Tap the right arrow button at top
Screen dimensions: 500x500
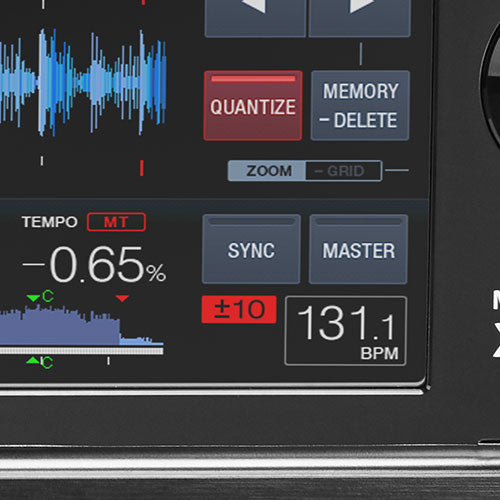tap(360, 17)
